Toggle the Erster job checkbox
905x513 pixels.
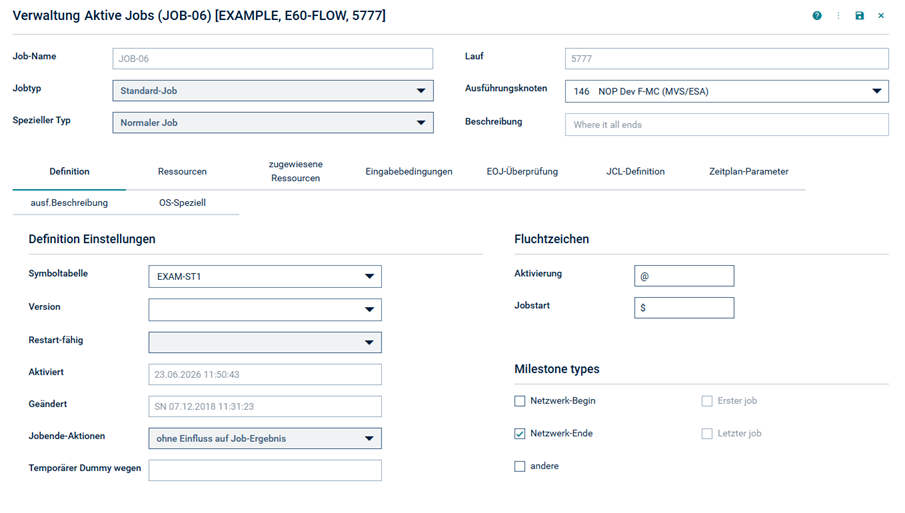[x=706, y=401]
